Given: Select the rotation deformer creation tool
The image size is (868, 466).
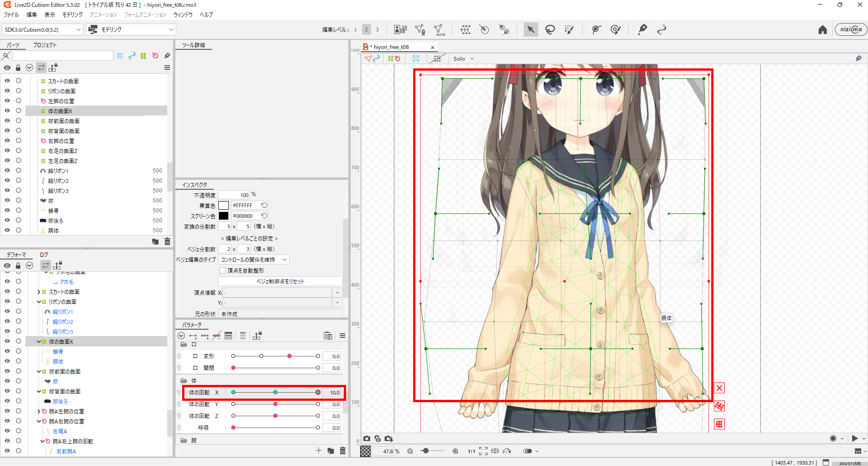Looking at the screenshot, I should pyautogui.click(x=504, y=29).
